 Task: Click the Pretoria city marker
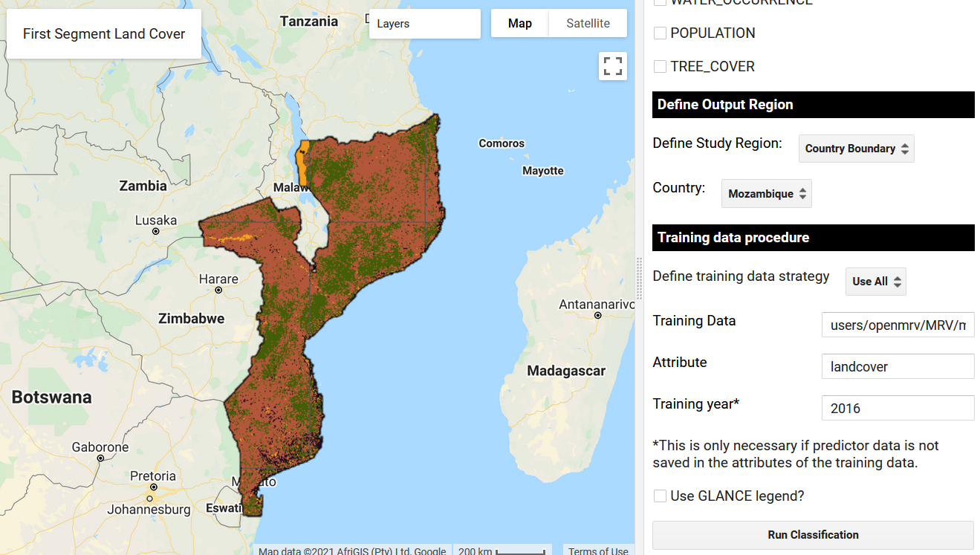152,488
